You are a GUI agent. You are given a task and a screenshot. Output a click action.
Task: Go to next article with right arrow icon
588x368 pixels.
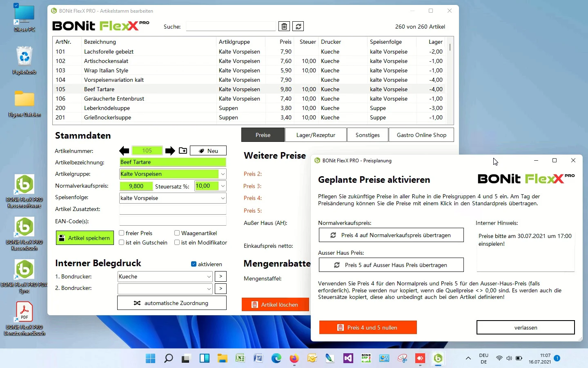point(170,150)
